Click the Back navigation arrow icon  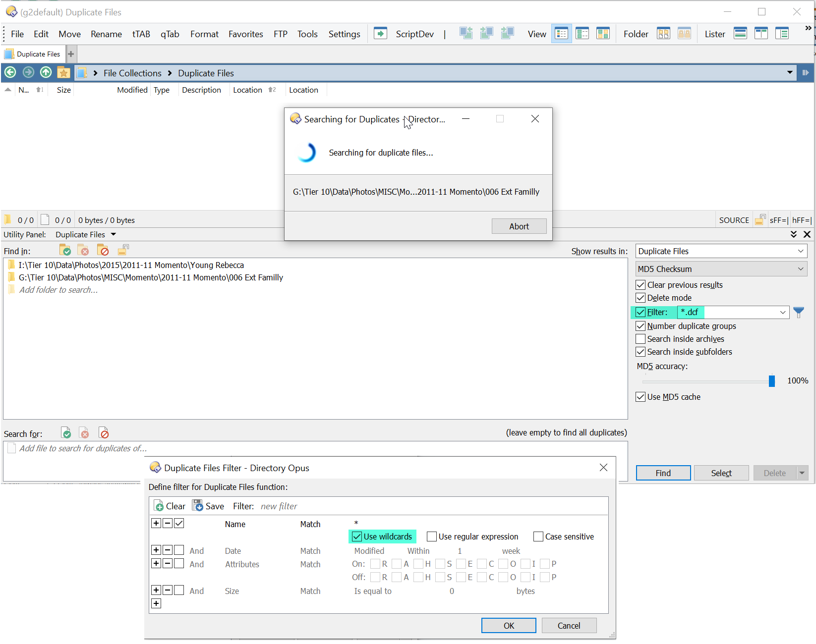coord(10,72)
